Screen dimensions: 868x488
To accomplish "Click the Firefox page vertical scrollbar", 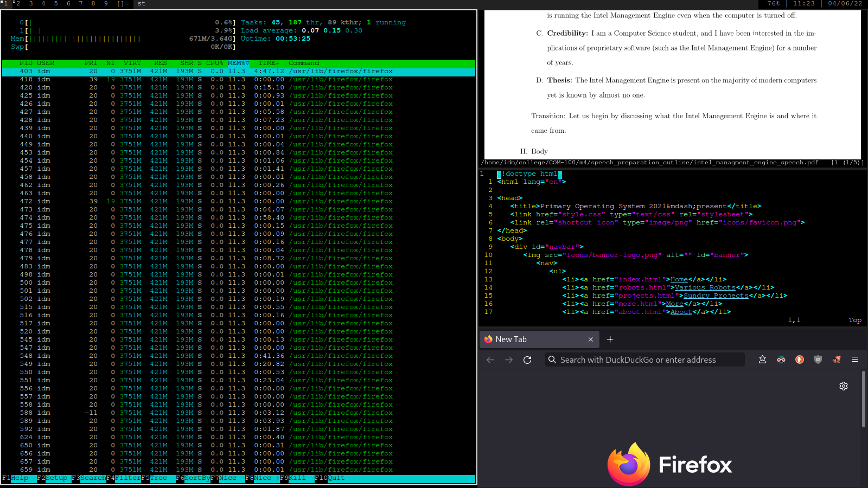I will point(863,399).
